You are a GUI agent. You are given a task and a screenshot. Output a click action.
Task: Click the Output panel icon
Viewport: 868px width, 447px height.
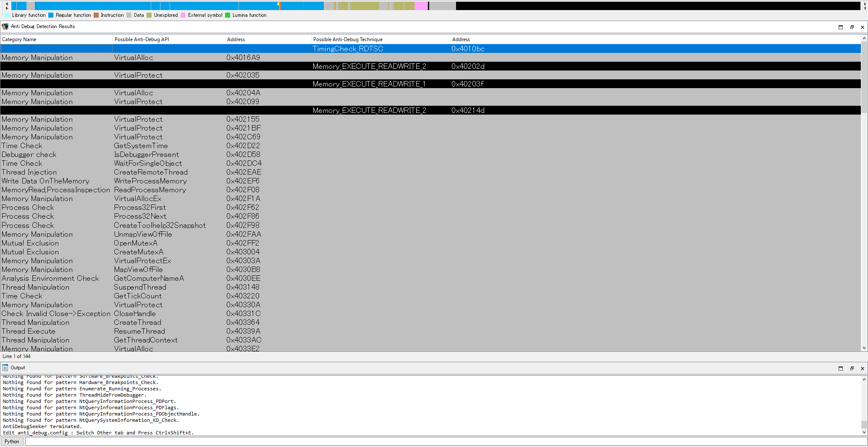tap(5, 368)
